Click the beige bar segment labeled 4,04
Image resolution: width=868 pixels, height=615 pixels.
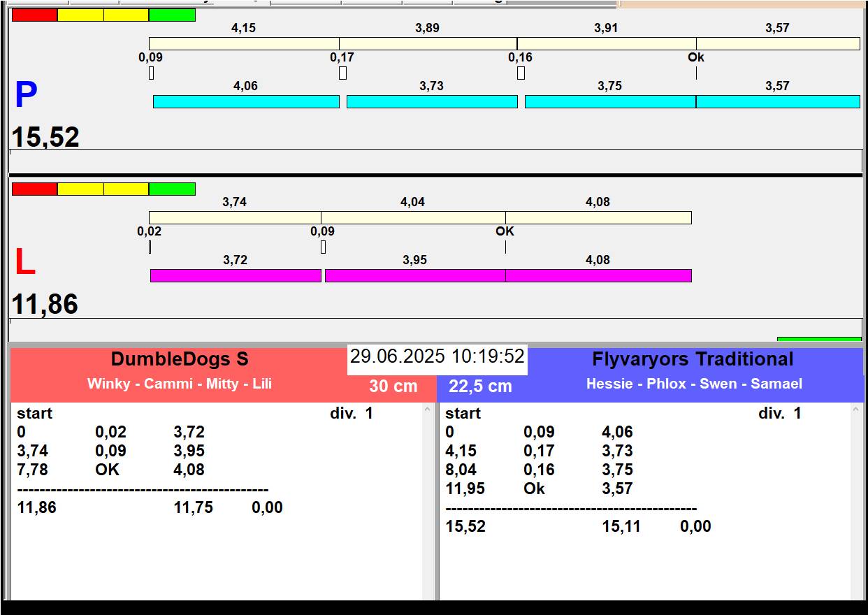[x=413, y=218]
